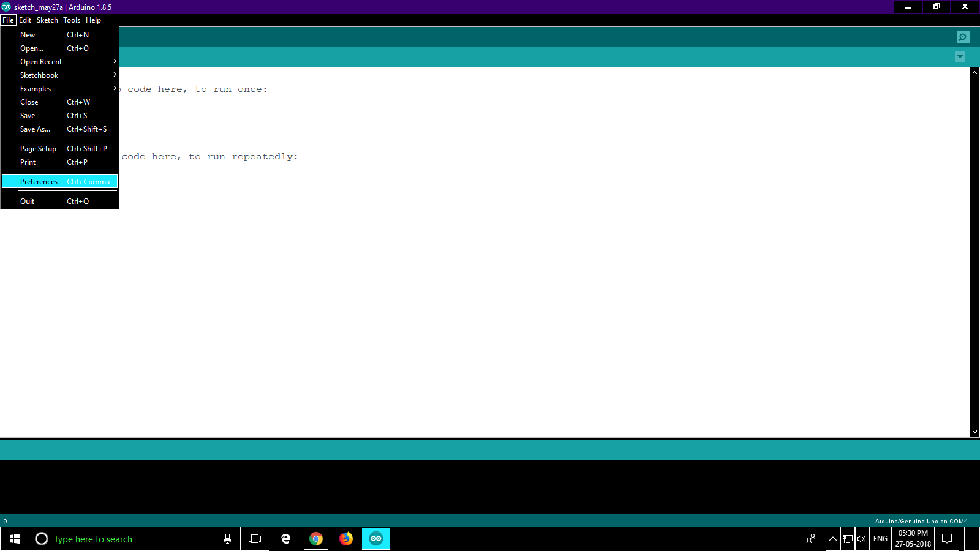The width and height of the screenshot is (980, 551).
Task: Select Close from the File menu
Action: [59, 102]
